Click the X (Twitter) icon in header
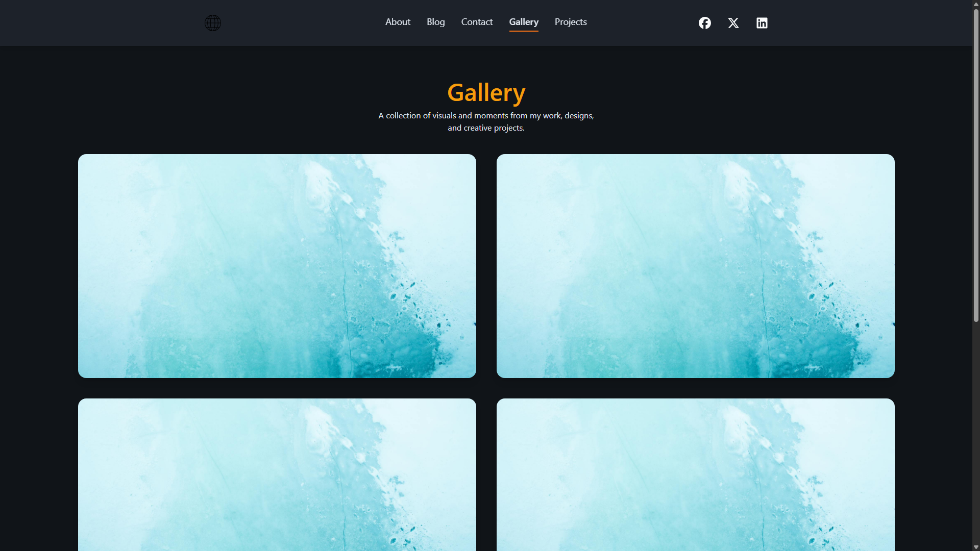 [x=733, y=22]
